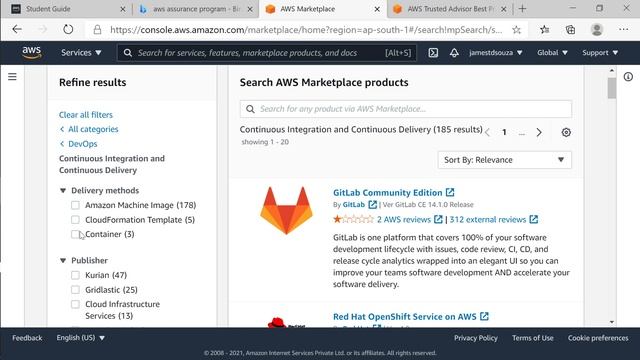
Task: Click the page vertical scrollbar thumb
Action: coord(611,88)
